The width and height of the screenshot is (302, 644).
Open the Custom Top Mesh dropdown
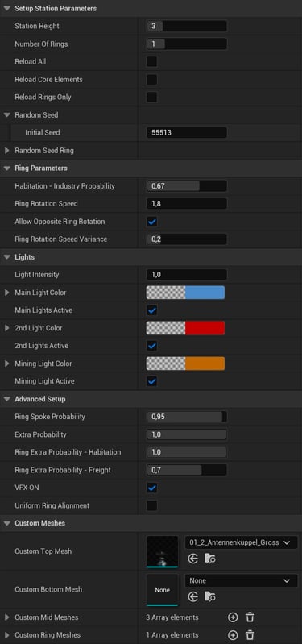point(242,542)
